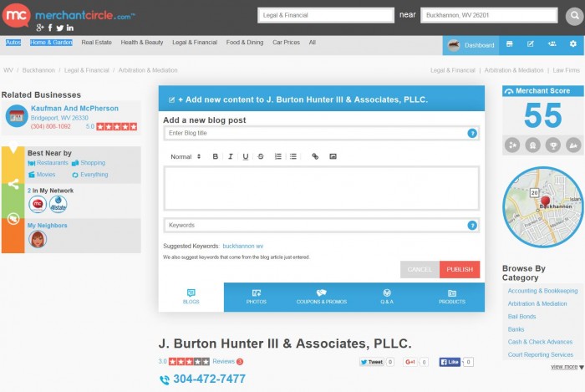The height and width of the screenshot is (392, 585).
Task: Open the Real Estate menu category
Action: [97, 43]
